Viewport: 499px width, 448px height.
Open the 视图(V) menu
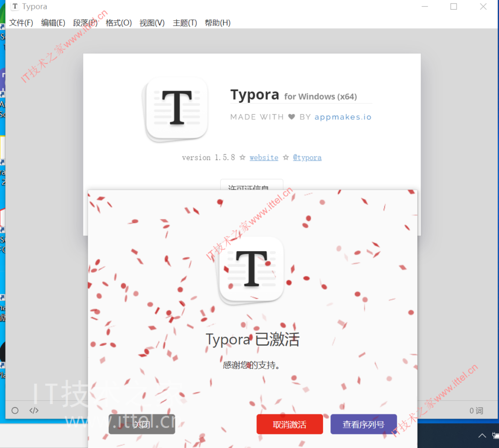click(x=152, y=22)
